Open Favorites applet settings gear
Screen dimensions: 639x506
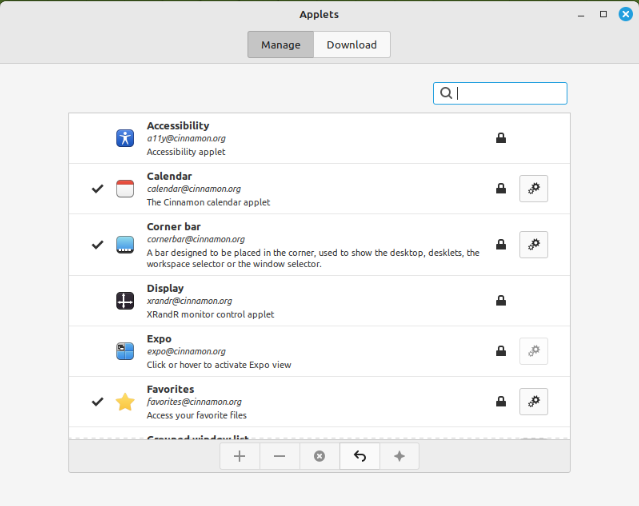click(533, 402)
